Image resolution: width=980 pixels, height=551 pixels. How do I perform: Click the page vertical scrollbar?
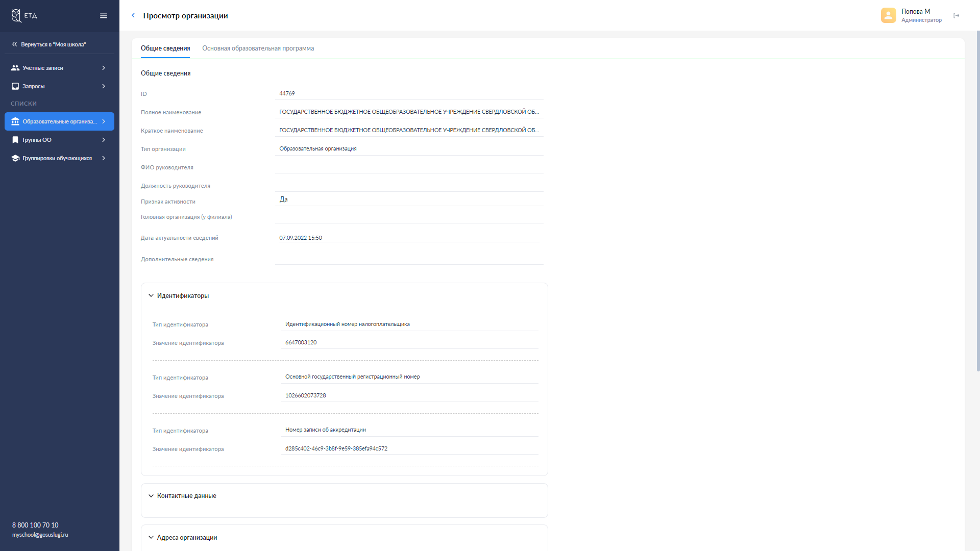point(978,201)
